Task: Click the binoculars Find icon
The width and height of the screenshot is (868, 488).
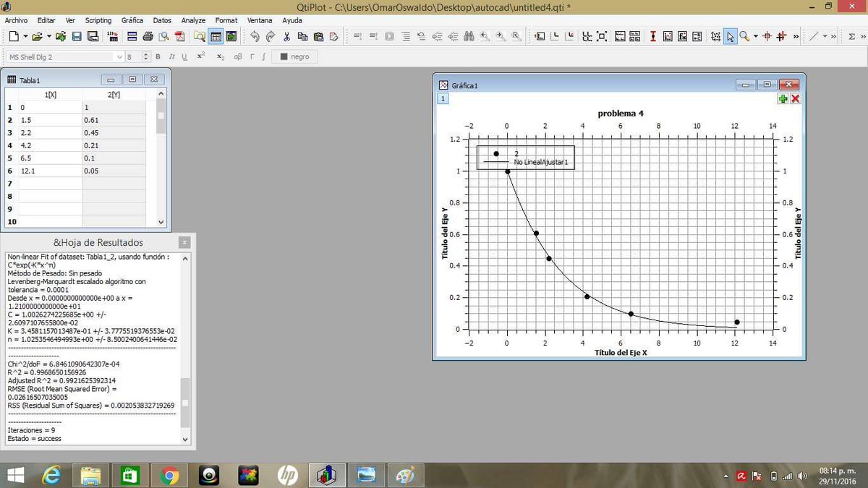Action: pyautogui.click(x=469, y=36)
